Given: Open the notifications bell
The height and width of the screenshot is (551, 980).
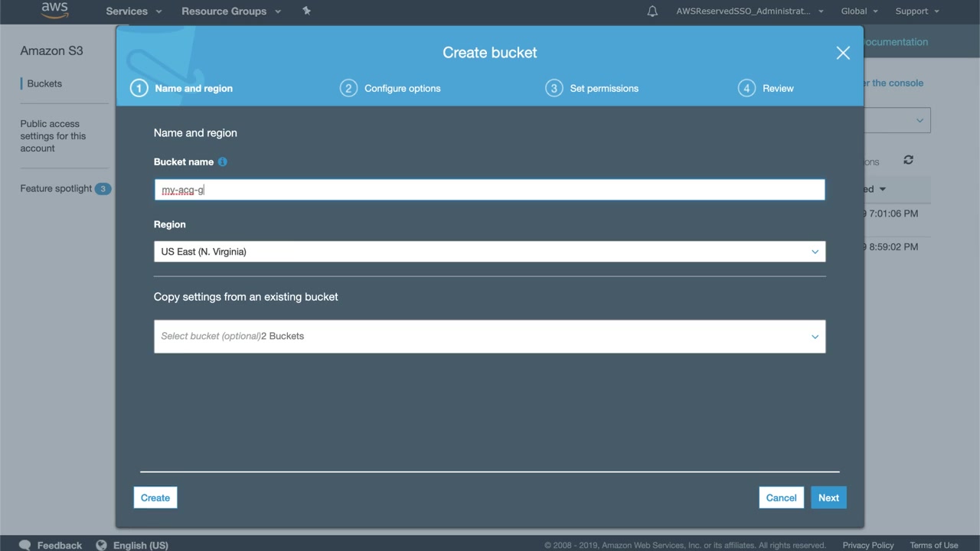Looking at the screenshot, I should [652, 11].
